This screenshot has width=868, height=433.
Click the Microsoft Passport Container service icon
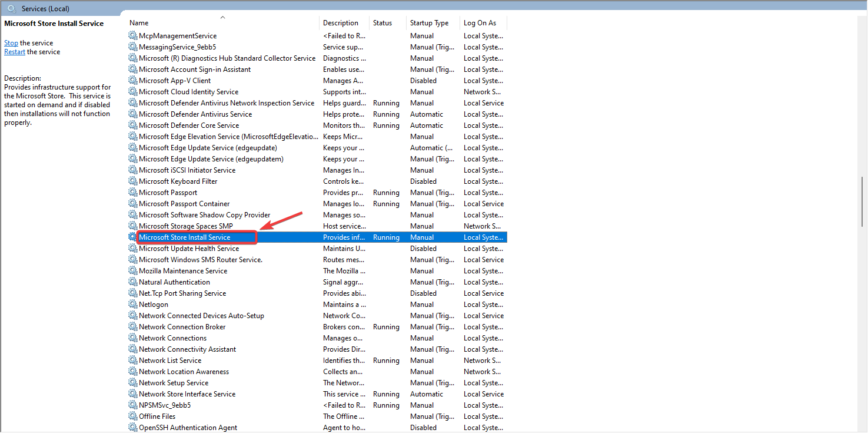(133, 204)
